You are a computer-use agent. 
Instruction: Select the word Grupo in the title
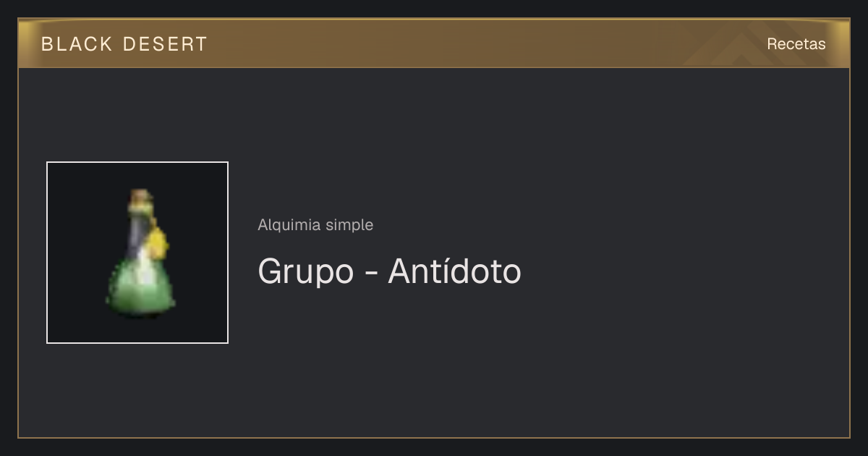[305, 273]
